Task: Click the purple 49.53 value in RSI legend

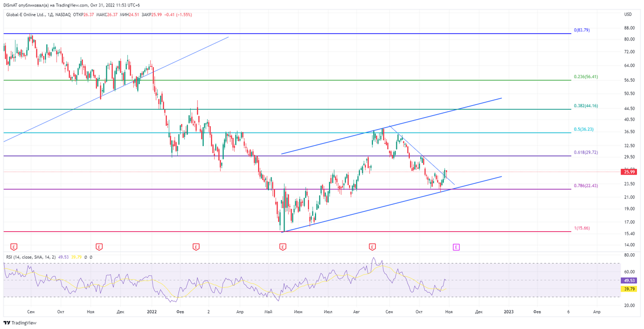Action: click(x=63, y=257)
